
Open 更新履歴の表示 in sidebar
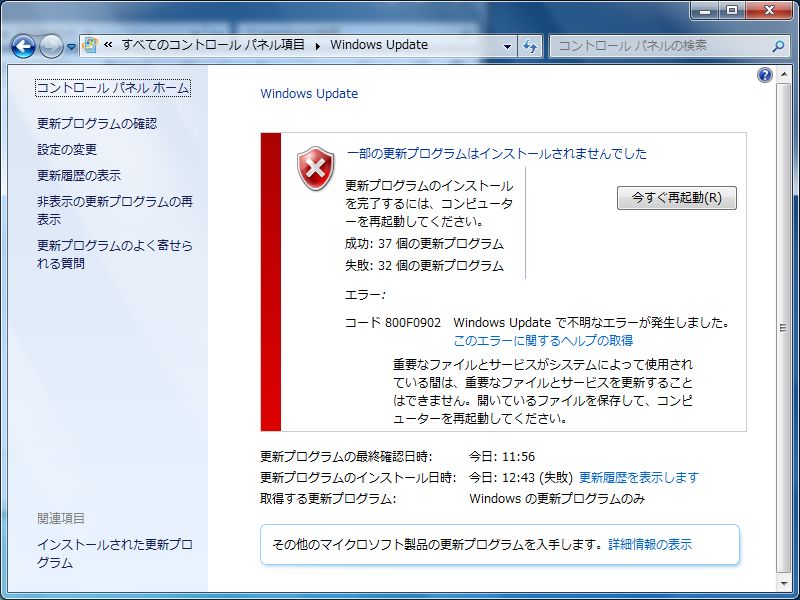pos(79,176)
